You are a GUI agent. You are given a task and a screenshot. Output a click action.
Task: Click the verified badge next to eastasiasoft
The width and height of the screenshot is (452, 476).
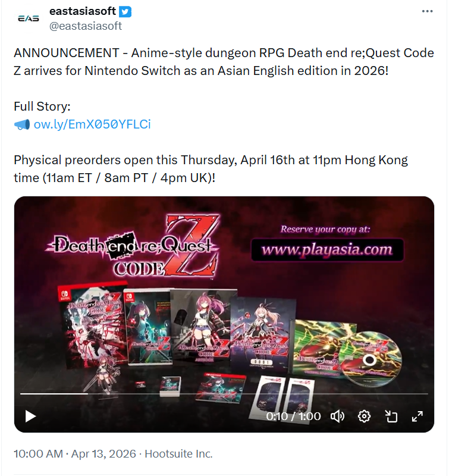tap(125, 11)
